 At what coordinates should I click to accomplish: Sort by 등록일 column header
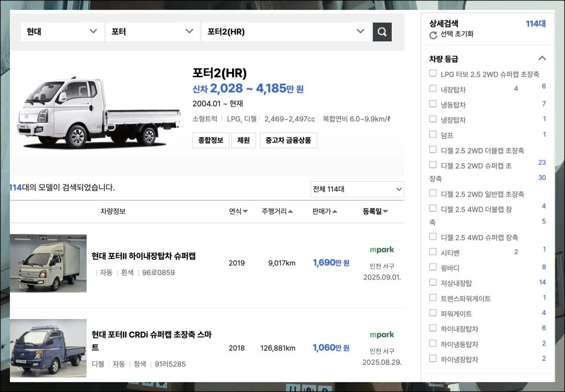[x=375, y=211]
